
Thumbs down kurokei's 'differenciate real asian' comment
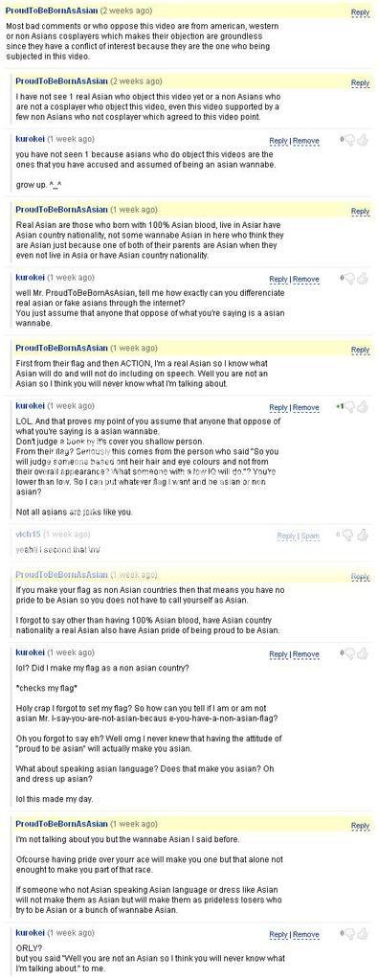click(x=350, y=279)
